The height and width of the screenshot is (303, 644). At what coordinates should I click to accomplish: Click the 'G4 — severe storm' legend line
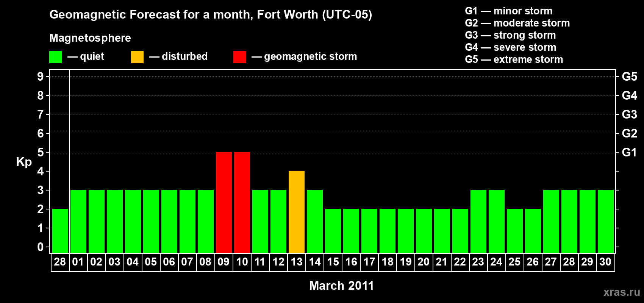coord(511,47)
